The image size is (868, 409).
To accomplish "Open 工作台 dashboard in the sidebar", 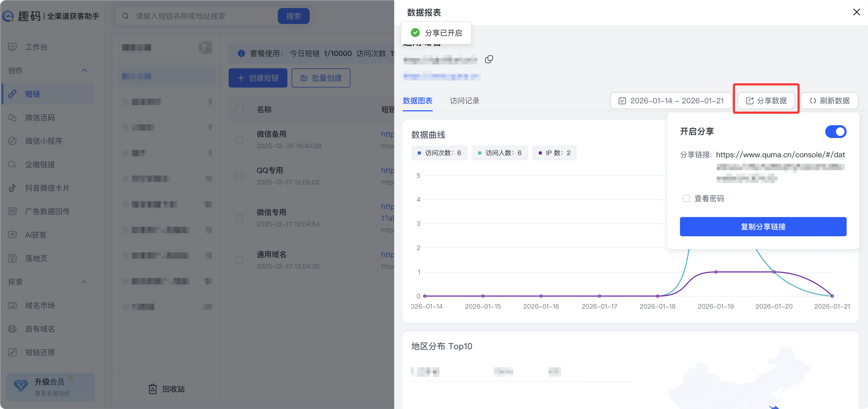I will click(36, 47).
